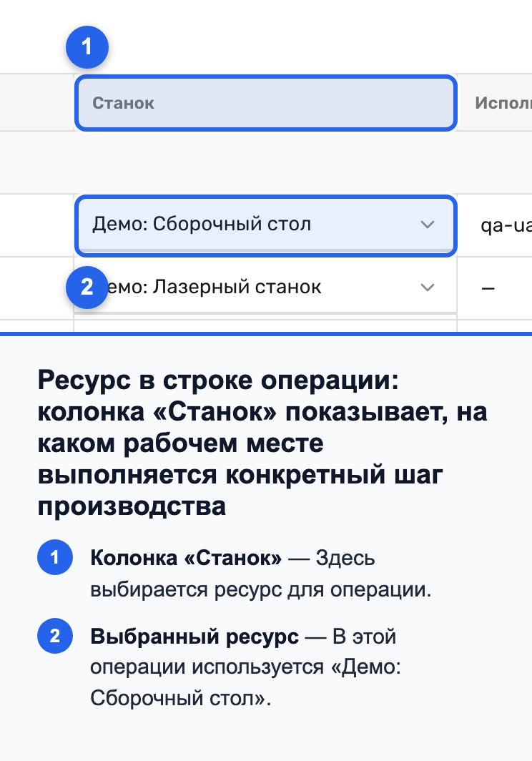Image resolution: width=532 pixels, height=761 pixels.
Task: Click badge 2 on the Лазерный станок row
Action: [87, 288]
